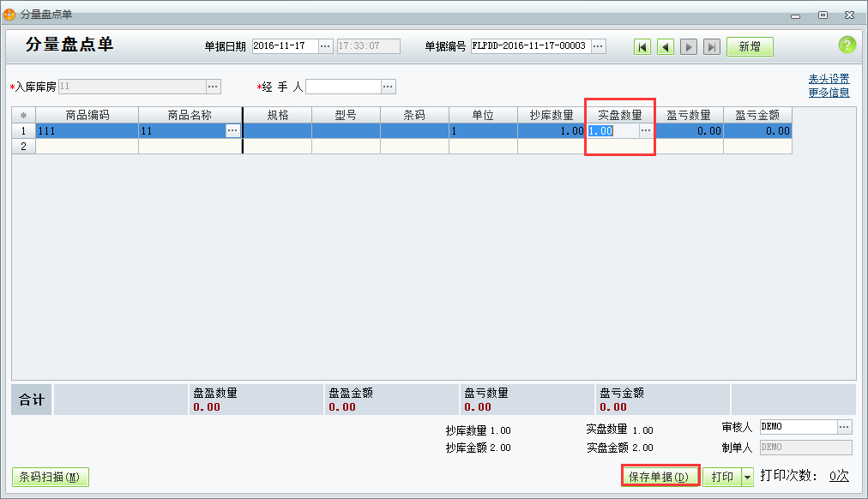Go to the previous record arrow

click(x=666, y=46)
